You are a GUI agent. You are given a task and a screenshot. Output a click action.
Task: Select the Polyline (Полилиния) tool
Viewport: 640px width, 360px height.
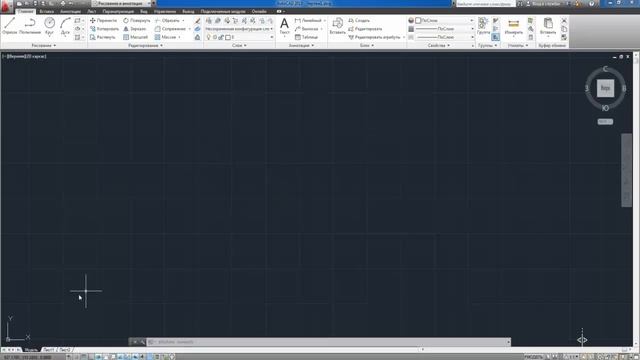click(30, 26)
